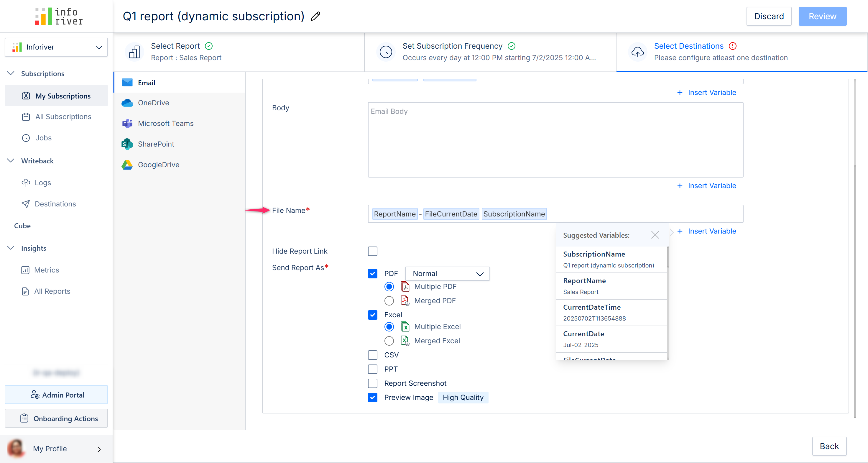Open the PDF Normal quality dropdown

coord(447,274)
